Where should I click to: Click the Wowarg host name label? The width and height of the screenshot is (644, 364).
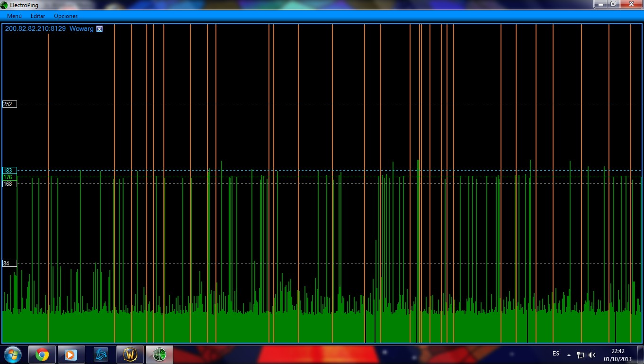coord(81,28)
